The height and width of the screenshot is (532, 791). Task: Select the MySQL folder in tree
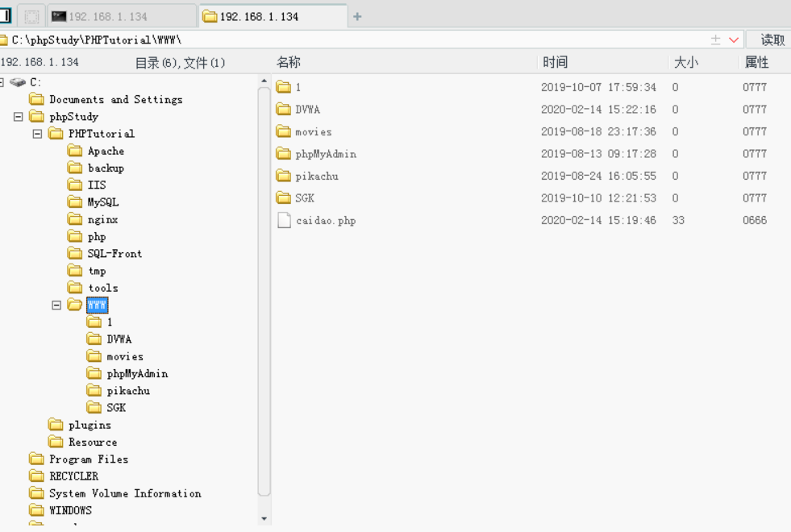102,202
